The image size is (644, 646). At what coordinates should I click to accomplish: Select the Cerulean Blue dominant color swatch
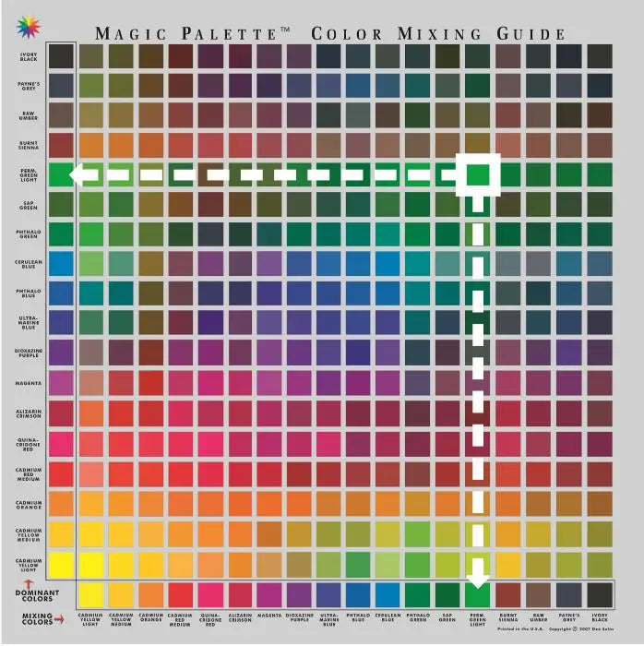point(61,264)
